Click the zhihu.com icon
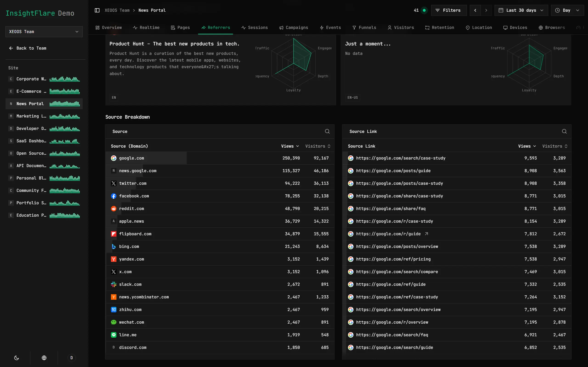This screenshot has height=367, width=588. click(114, 310)
